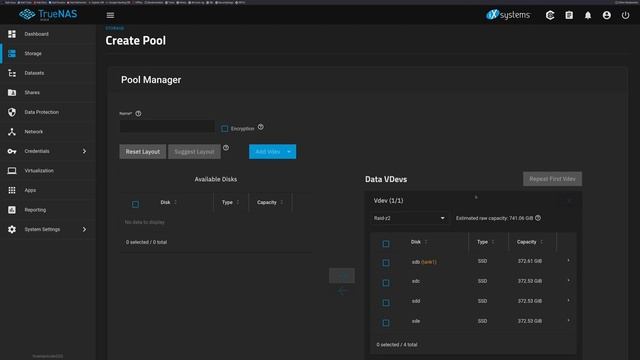Click the left arrow to move disks back
Image resolution: width=640 pixels, height=360 pixels.
342,291
